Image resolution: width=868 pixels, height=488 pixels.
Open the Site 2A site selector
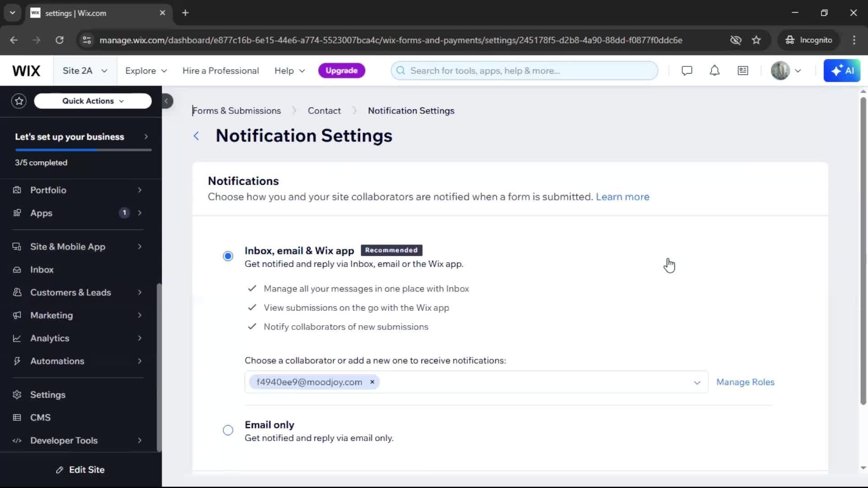pos(85,71)
